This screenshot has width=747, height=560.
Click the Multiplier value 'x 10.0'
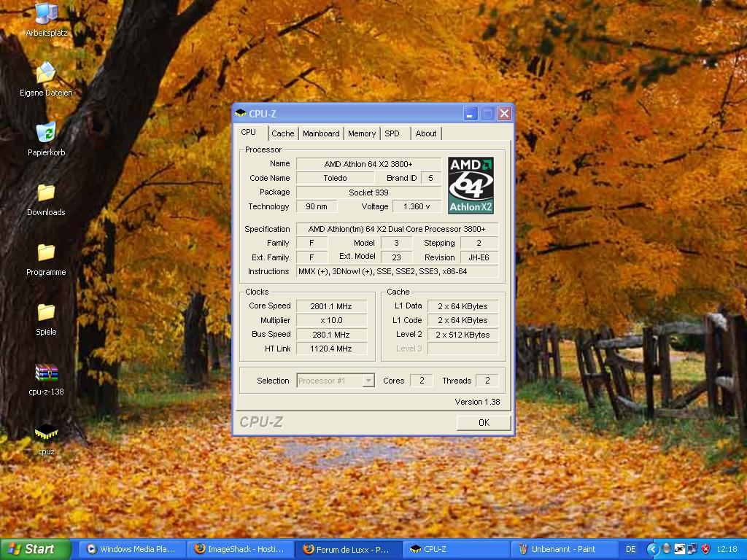point(331,321)
